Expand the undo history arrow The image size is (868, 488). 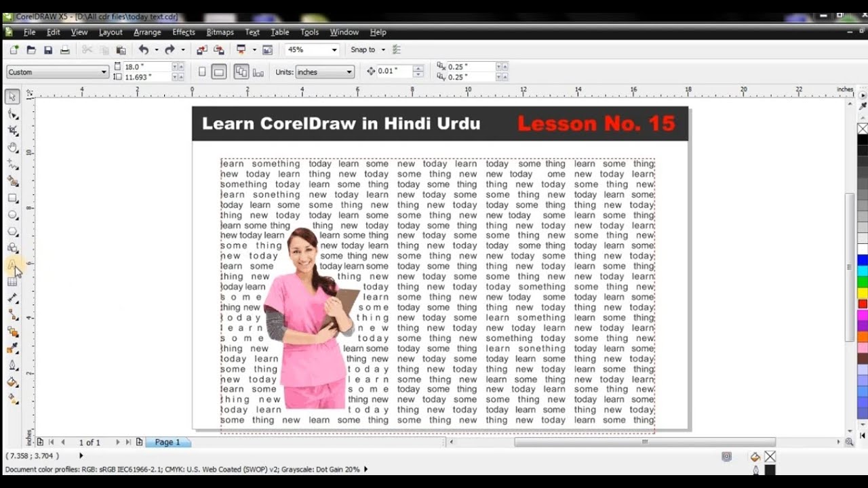[157, 49]
